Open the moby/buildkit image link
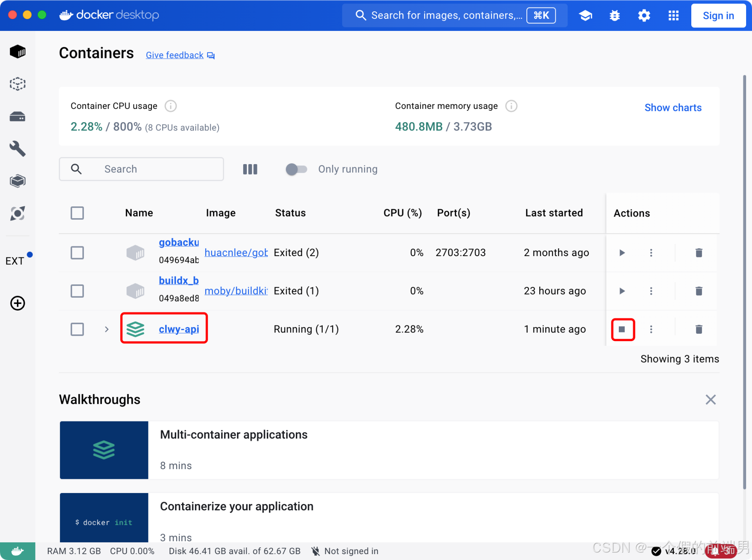The width and height of the screenshot is (752, 560). pos(236,291)
